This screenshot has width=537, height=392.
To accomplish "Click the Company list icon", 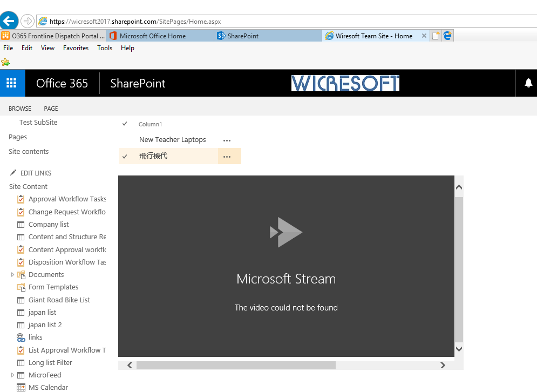I will pos(21,225).
